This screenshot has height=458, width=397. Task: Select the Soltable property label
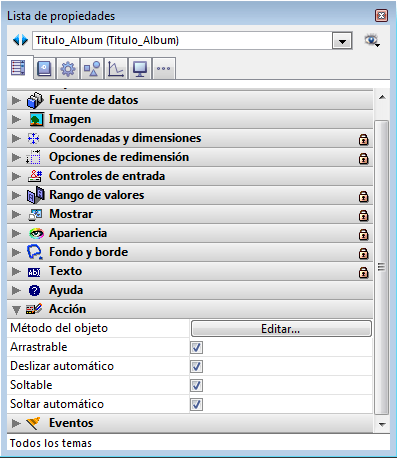[x=31, y=385]
